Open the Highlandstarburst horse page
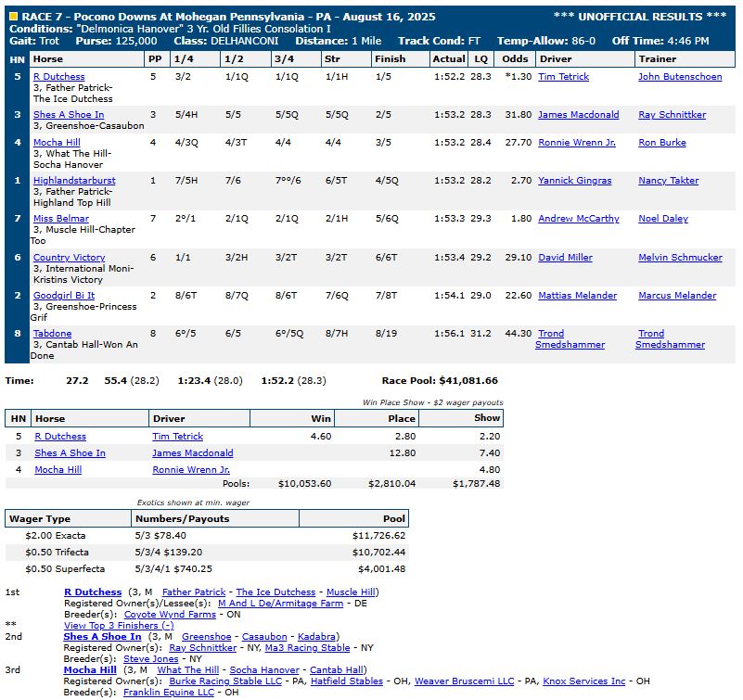The height and width of the screenshot is (700, 743). click(74, 181)
